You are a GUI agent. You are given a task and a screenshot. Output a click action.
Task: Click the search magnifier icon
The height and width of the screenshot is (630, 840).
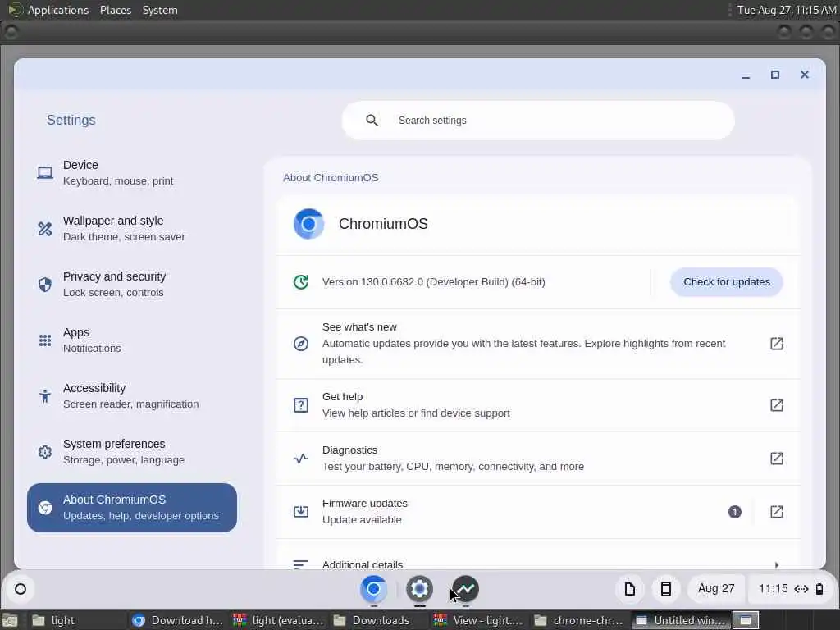[372, 121]
